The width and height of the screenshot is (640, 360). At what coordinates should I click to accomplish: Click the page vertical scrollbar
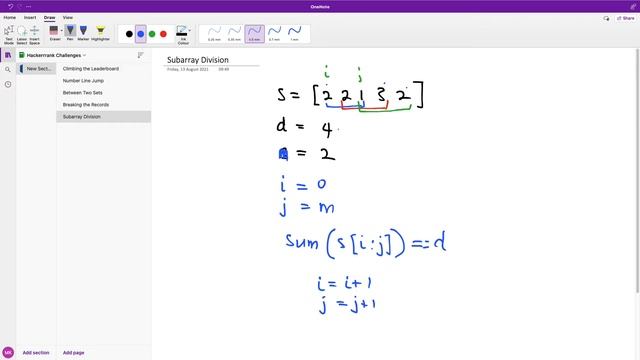(x=637, y=171)
